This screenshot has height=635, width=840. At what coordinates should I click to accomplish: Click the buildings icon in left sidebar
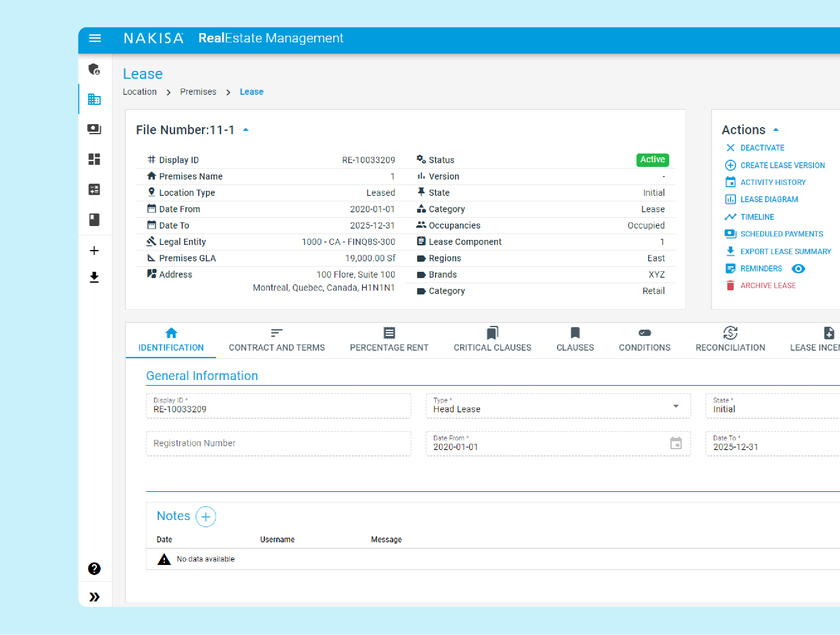[94, 99]
